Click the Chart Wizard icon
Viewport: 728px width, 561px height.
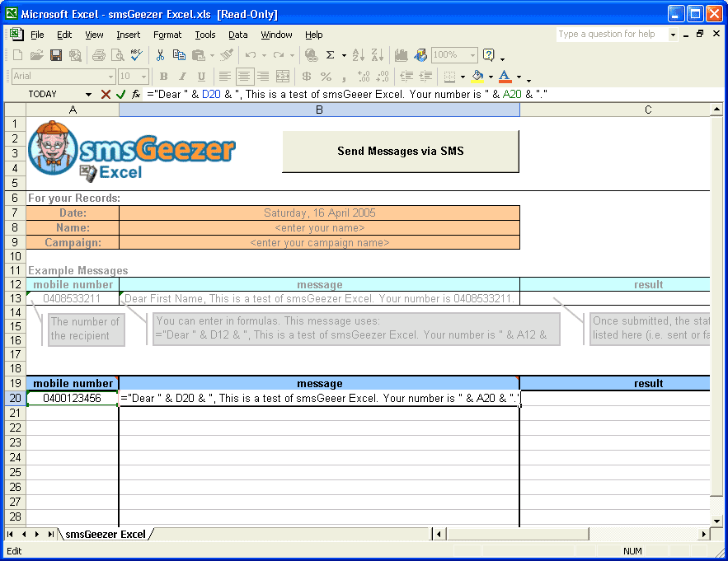402,55
